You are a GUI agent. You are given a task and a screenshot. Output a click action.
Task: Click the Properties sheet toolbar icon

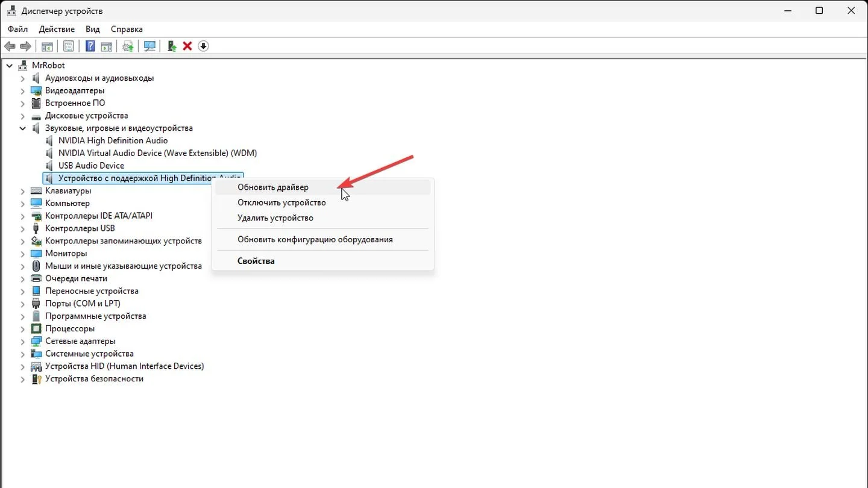(x=69, y=46)
